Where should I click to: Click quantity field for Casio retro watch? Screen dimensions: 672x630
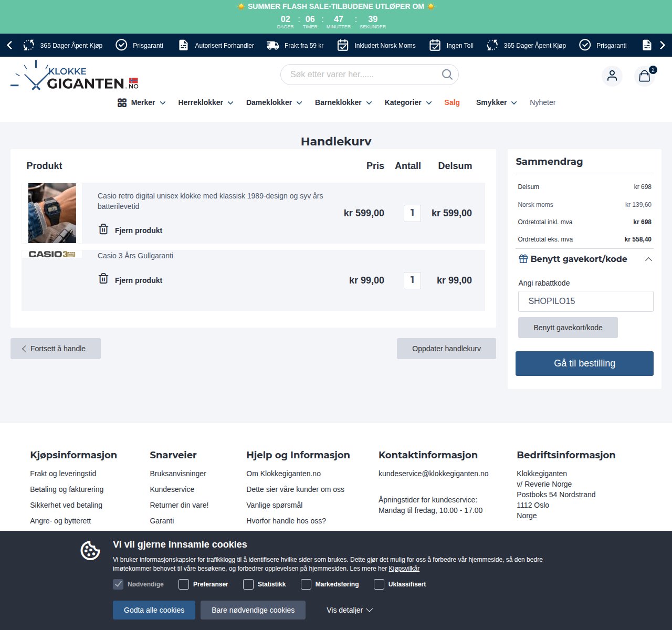(412, 213)
